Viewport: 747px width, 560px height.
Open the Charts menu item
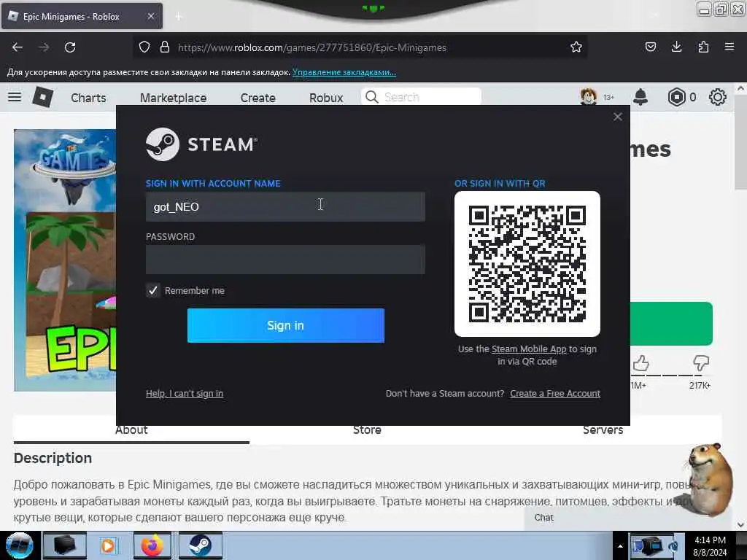click(88, 98)
